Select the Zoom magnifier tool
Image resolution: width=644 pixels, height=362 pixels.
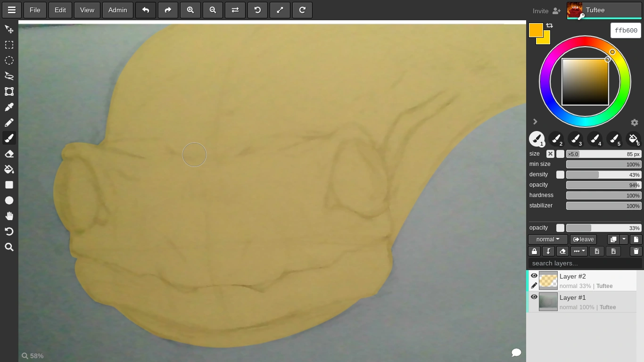9,247
